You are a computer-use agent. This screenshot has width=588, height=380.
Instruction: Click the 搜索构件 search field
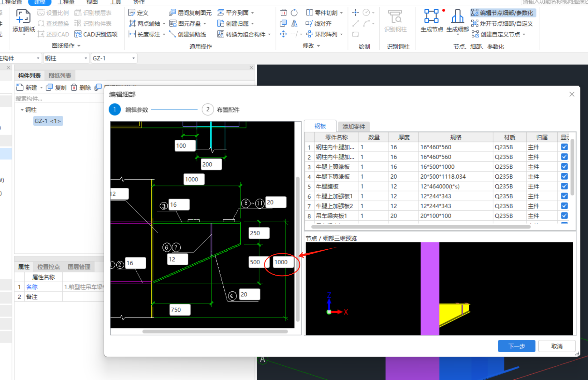(x=59, y=99)
